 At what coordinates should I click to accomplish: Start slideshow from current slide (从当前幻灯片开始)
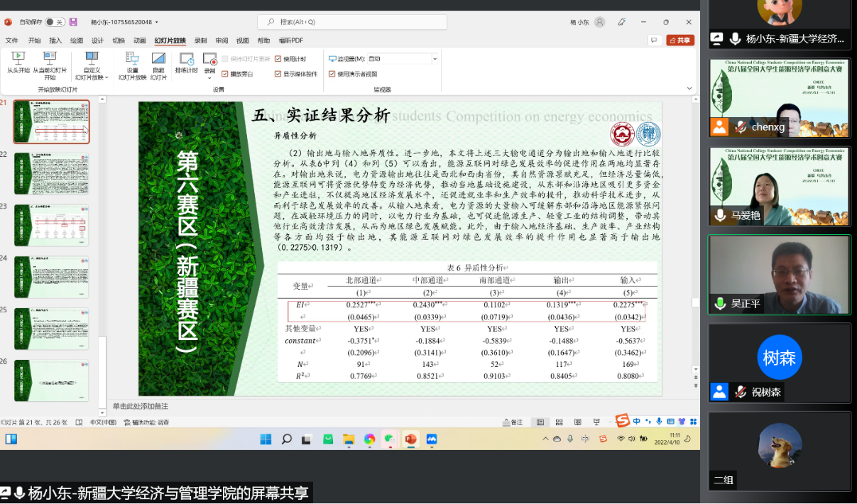click(x=50, y=65)
